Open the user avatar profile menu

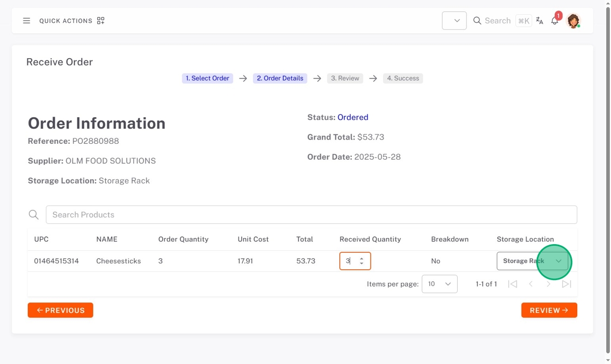point(573,21)
